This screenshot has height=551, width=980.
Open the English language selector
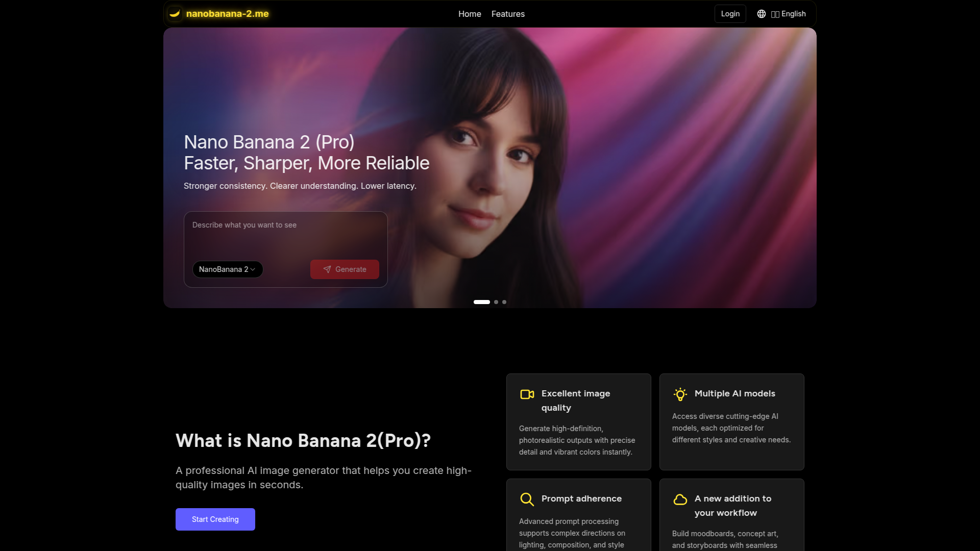(x=781, y=14)
